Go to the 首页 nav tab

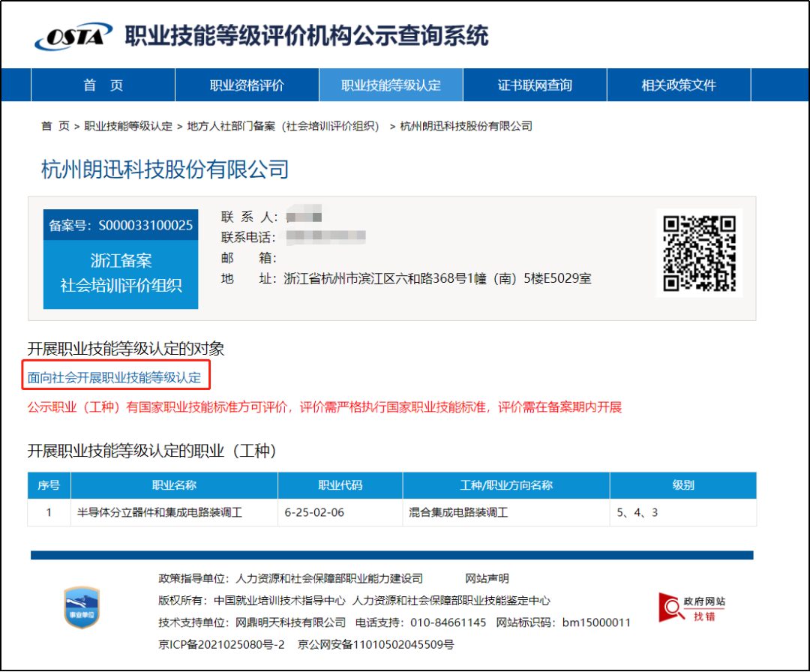coord(103,85)
